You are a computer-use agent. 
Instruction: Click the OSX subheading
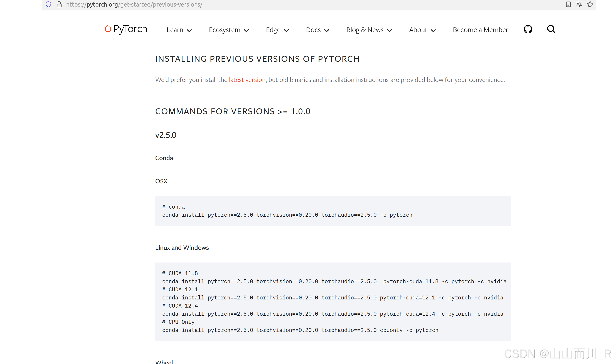pyautogui.click(x=161, y=181)
